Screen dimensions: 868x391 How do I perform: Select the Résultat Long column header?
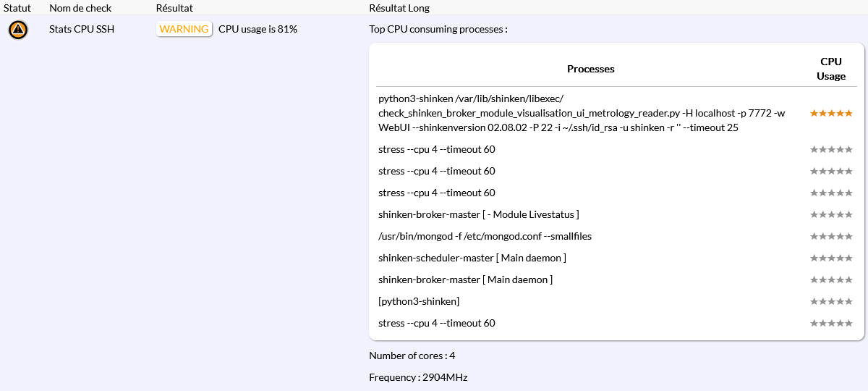[x=399, y=8]
